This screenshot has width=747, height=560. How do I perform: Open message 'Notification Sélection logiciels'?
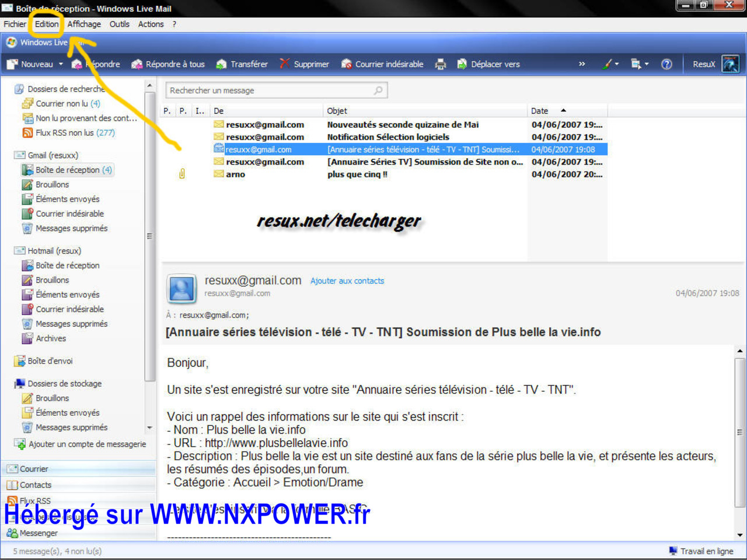coord(388,137)
